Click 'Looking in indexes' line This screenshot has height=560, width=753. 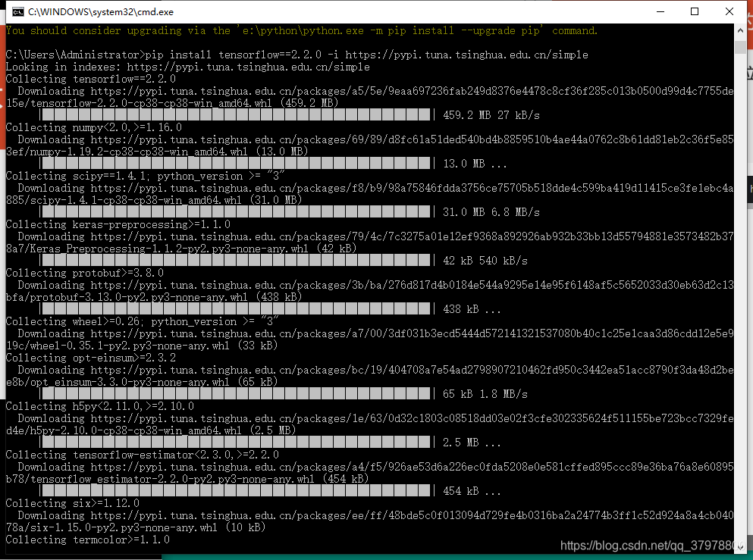(x=188, y=67)
